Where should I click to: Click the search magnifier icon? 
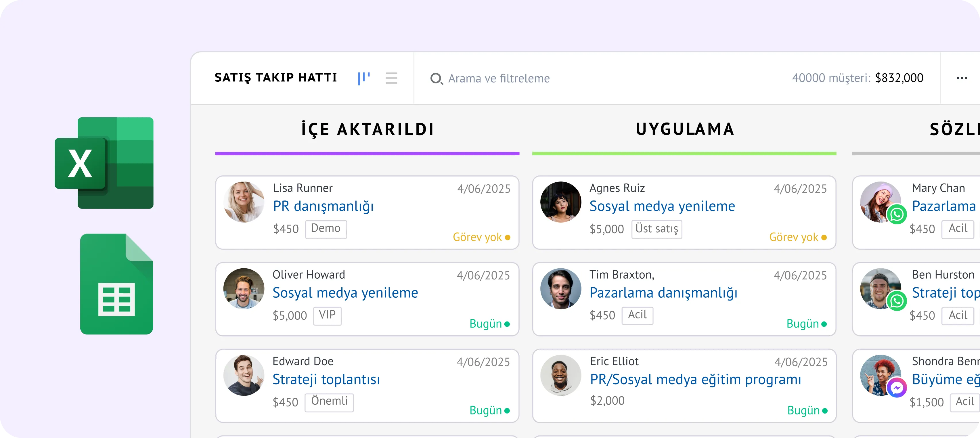coord(437,79)
